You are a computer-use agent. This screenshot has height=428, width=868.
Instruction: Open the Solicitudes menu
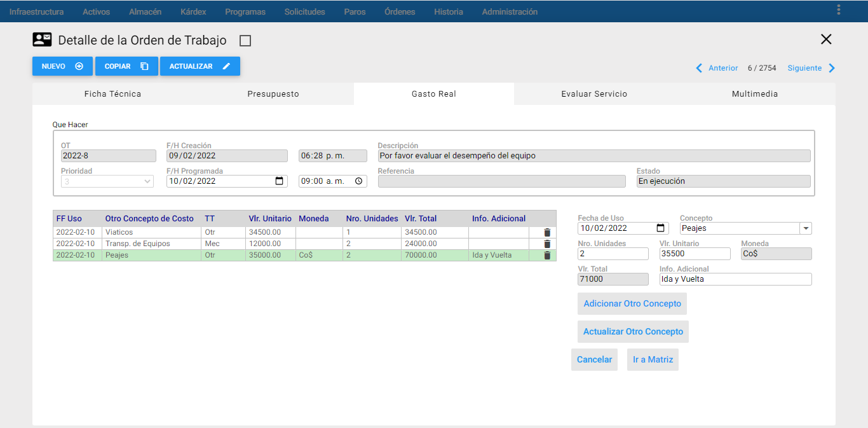304,11
